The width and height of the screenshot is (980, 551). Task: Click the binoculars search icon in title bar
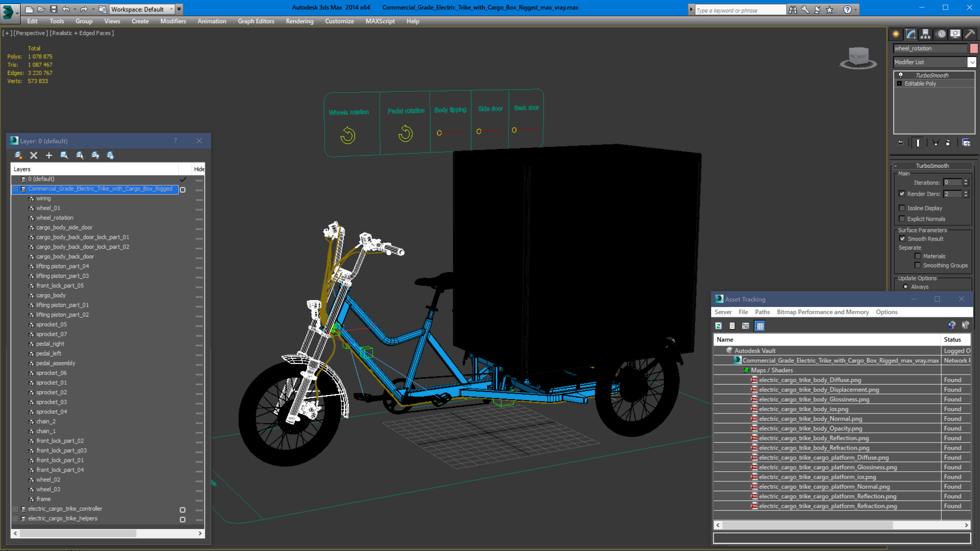pyautogui.click(x=793, y=10)
